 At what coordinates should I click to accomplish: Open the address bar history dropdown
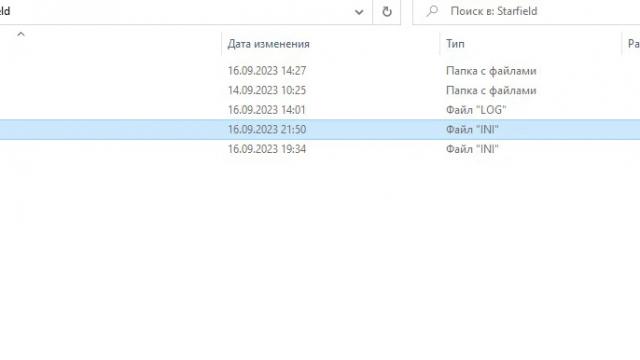coord(359,11)
